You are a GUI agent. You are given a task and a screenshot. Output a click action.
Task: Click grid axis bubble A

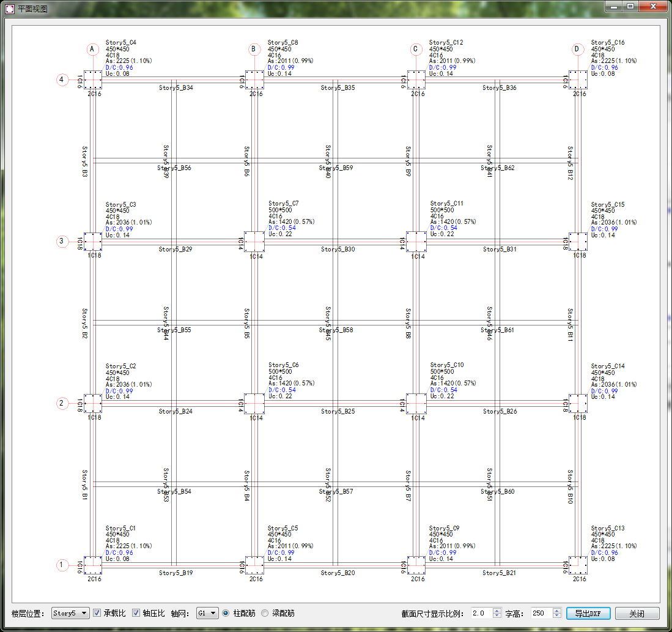[x=92, y=49]
